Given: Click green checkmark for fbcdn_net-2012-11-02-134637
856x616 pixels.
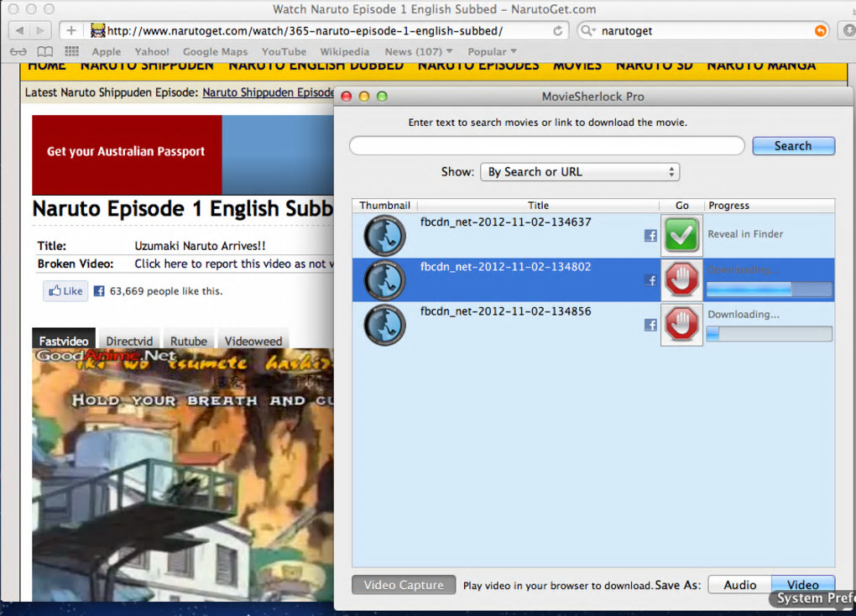Looking at the screenshot, I should coord(681,235).
